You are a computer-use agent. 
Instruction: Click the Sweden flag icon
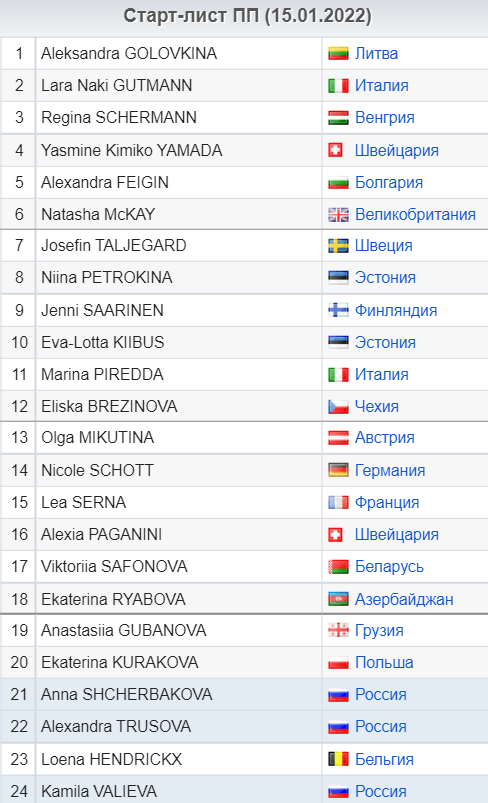tap(338, 246)
